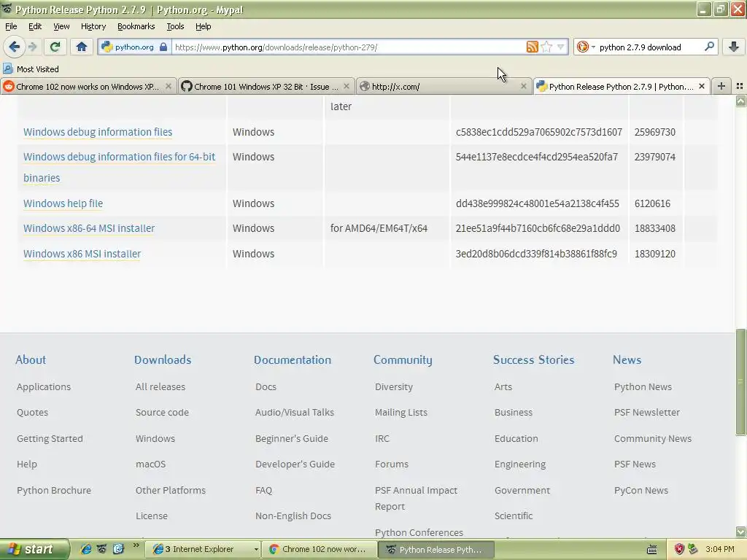Screen dimensions: 747x560
Task: Close the Chrome 102 Reddit tab
Action: pyautogui.click(x=169, y=86)
